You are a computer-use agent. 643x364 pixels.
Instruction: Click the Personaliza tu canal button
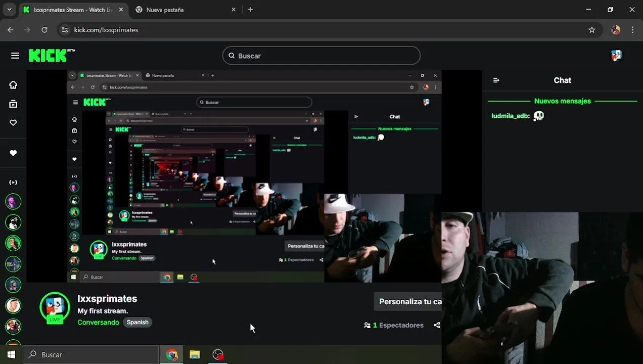[408, 302]
